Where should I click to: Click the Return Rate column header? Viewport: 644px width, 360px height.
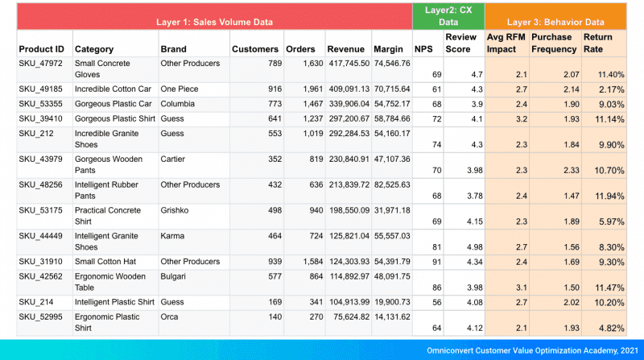[597, 43]
